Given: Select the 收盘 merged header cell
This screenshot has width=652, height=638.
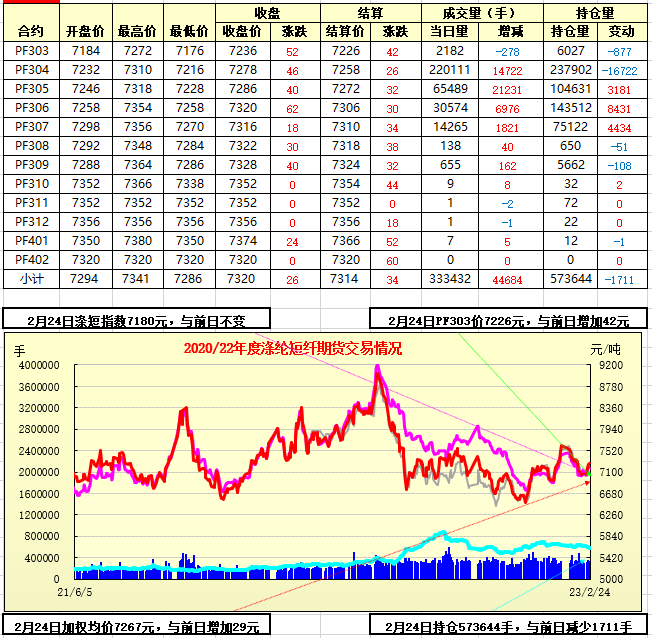Looking at the screenshot, I should (267, 13).
